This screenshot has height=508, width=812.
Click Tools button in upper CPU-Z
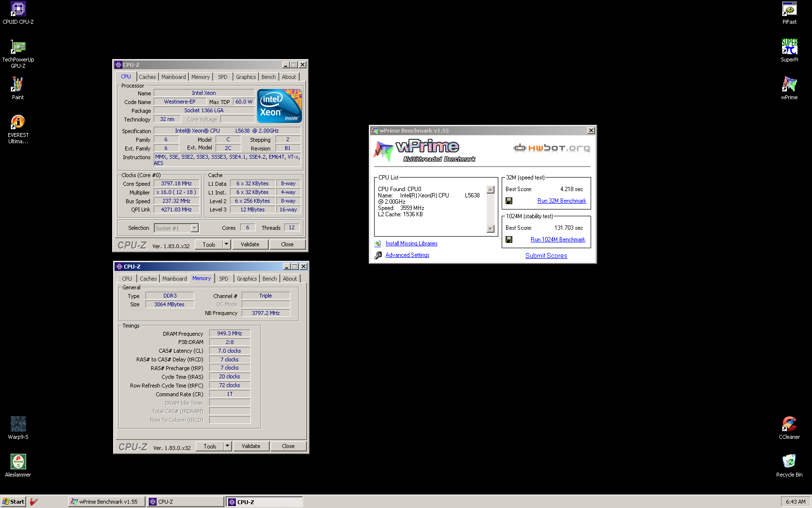tap(209, 244)
